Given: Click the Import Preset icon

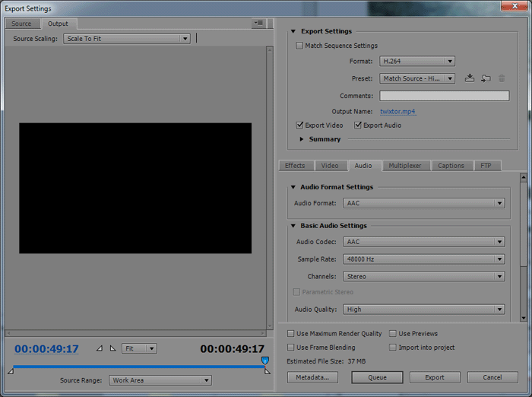Looking at the screenshot, I should [486, 78].
